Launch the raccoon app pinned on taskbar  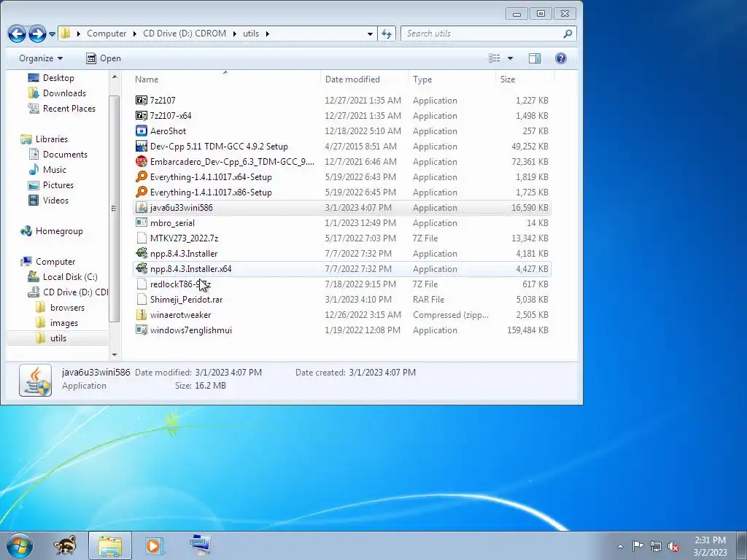[x=65, y=545]
